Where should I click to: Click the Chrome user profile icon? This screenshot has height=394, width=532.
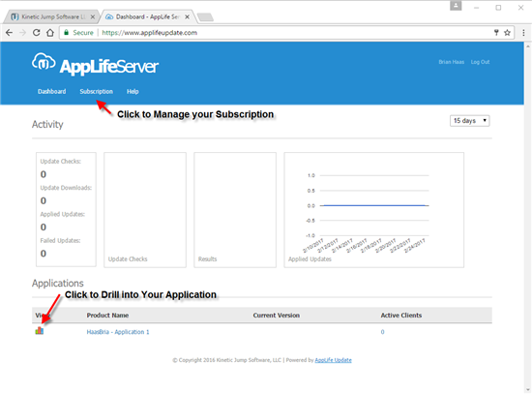click(456, 6)
